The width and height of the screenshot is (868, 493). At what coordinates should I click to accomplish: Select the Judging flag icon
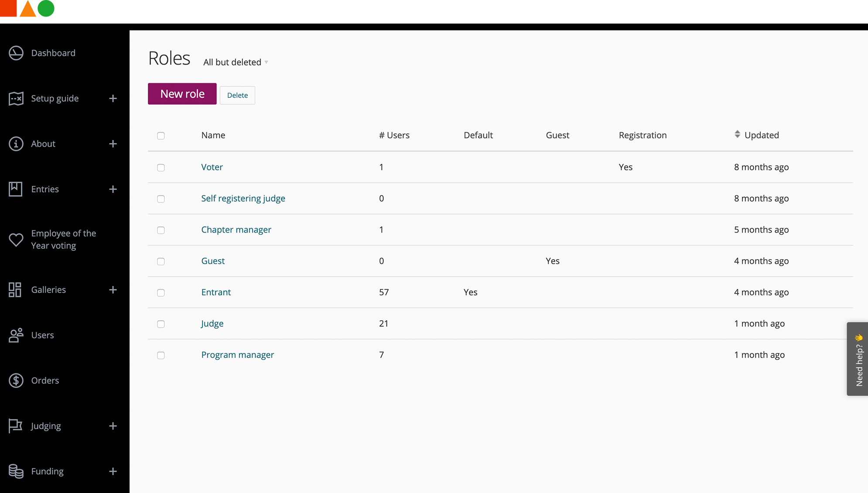coord(15,426)
